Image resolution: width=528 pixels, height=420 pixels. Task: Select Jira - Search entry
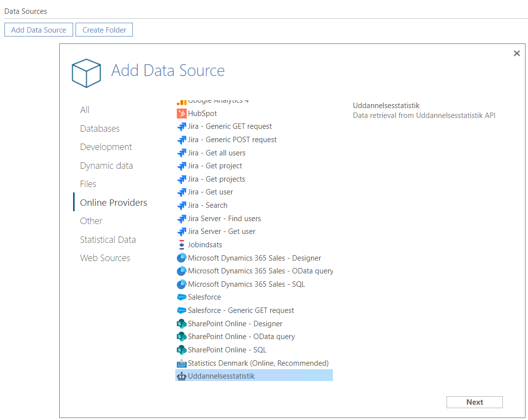(x=207, y=205)
